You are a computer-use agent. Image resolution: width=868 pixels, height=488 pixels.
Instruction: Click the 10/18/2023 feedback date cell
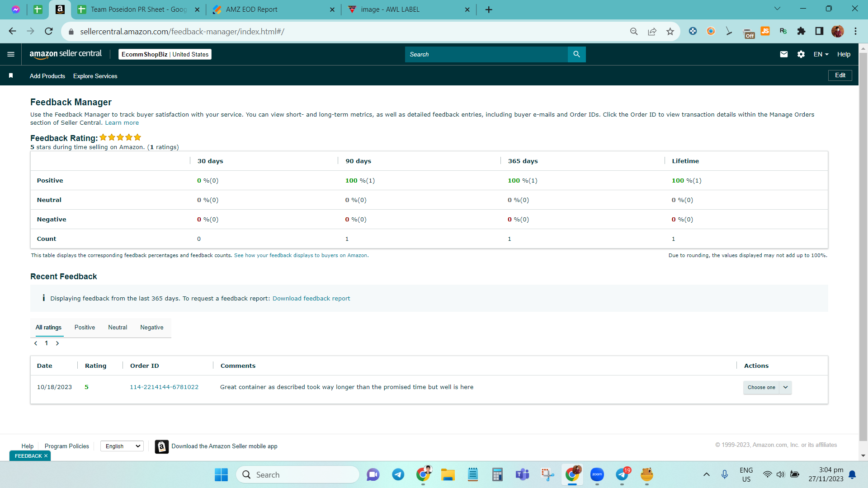click(x=54, y=387)
